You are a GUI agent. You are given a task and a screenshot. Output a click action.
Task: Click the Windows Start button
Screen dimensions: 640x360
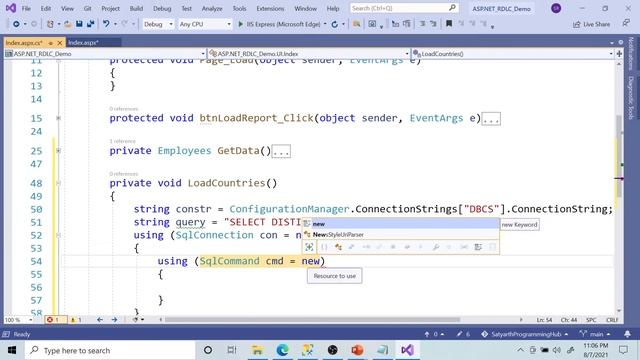pyautogui.click(x=12, y=350)
